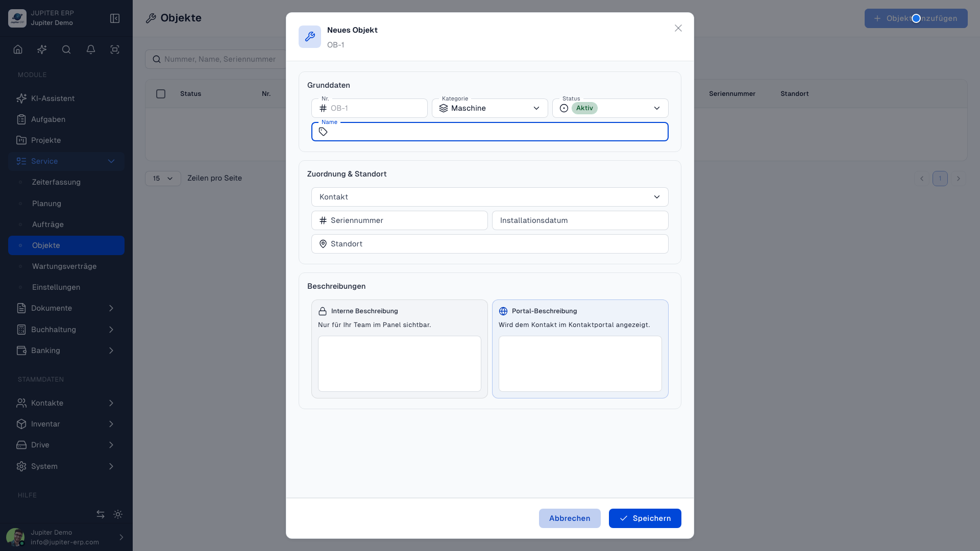The image size is (980, 551).
Task: Open the Kategorie dropdown showing Maschine
Action: tap(490, 108)
